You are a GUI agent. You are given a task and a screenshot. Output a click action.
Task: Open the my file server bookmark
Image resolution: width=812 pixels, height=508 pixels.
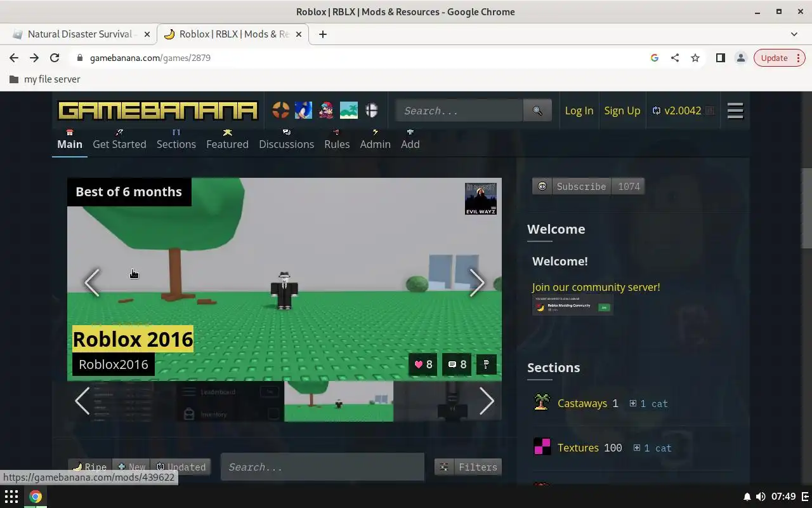tap(45, 79)
